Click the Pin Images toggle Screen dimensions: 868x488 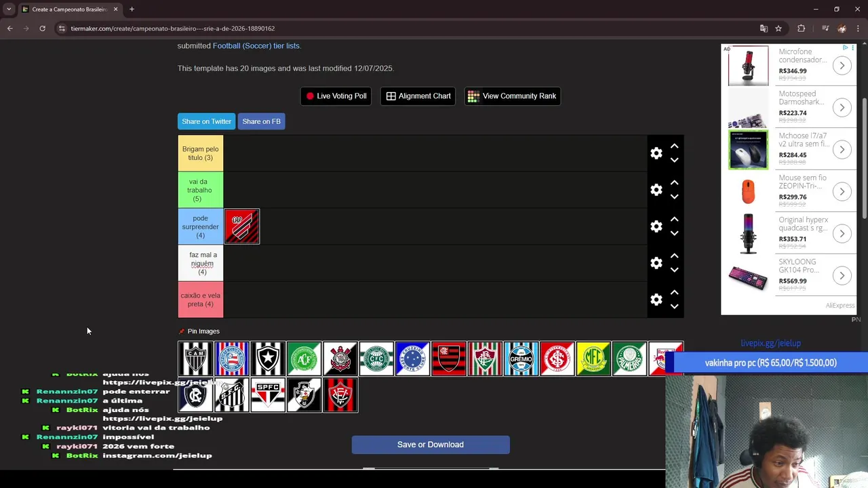click(199, 331)
